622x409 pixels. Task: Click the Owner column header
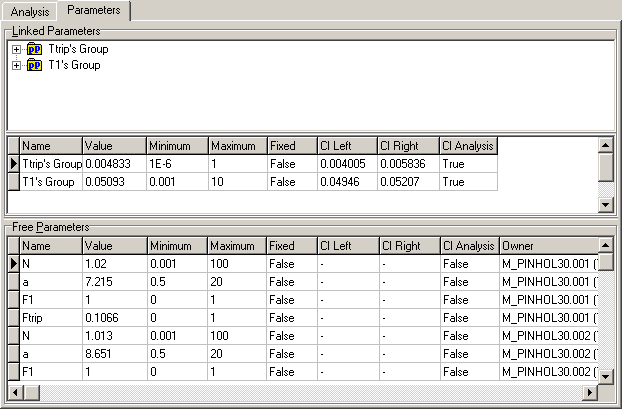tap(546, 245)
